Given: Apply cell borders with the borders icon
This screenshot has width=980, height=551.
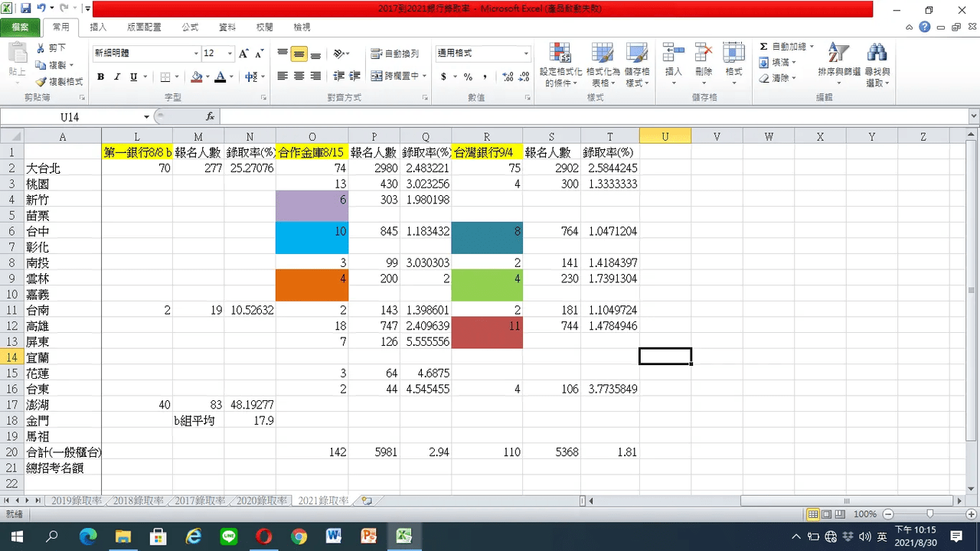Looking at the screenshot, I should 165,77.
